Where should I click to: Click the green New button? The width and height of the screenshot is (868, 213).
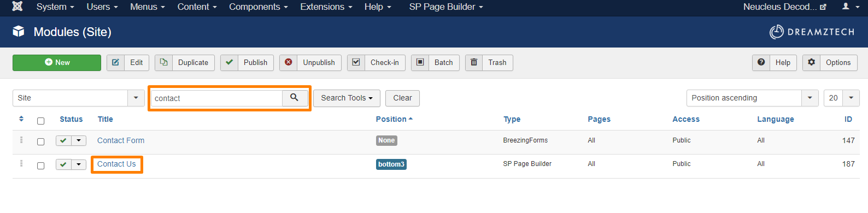[x=57, y=63]
